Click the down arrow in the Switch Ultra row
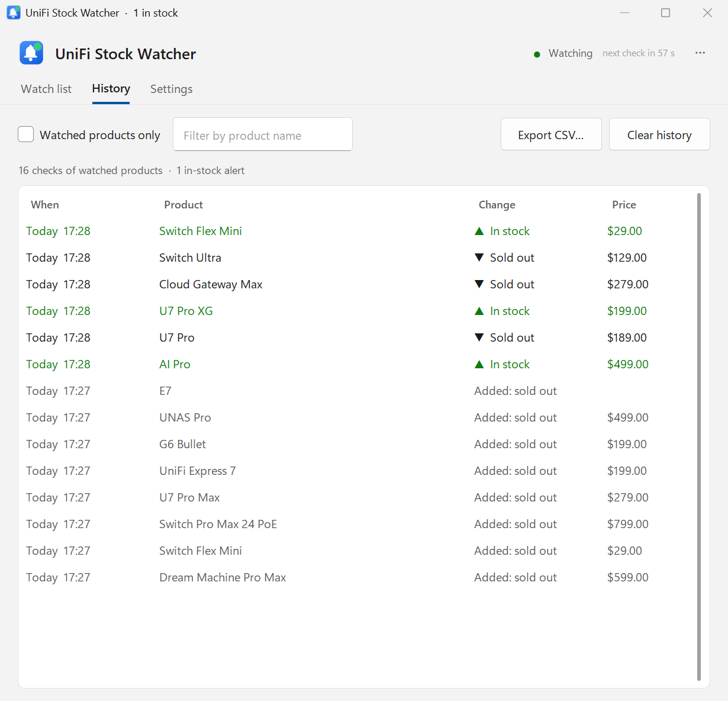 click(x=479, y=258)
